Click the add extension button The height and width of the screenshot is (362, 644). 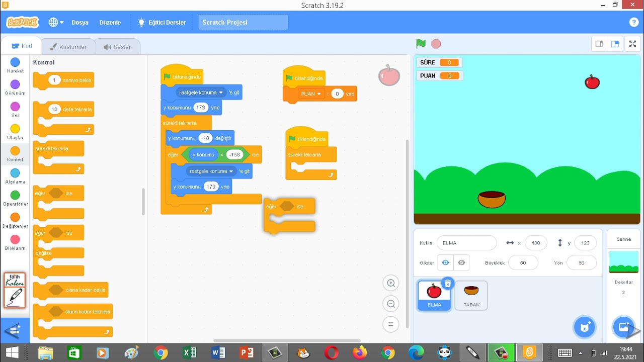tap(15, 330)
